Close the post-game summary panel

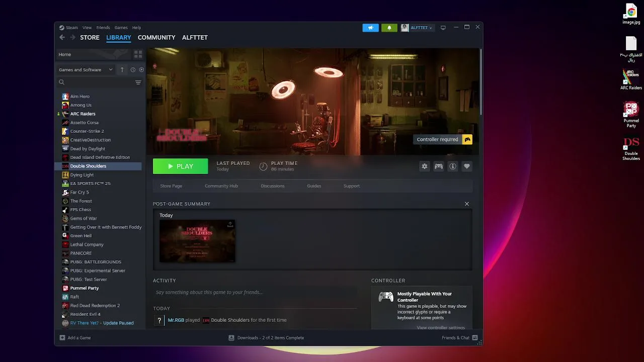coord(467,204)
